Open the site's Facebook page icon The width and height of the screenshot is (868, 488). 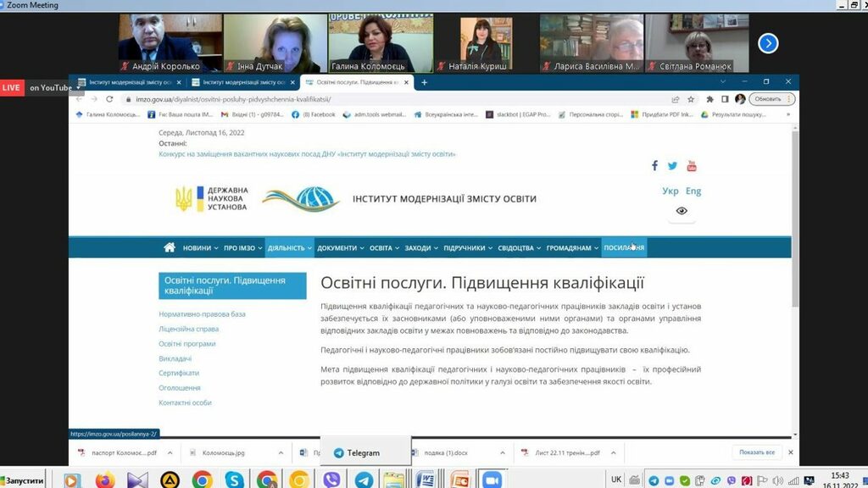(654, 166)
